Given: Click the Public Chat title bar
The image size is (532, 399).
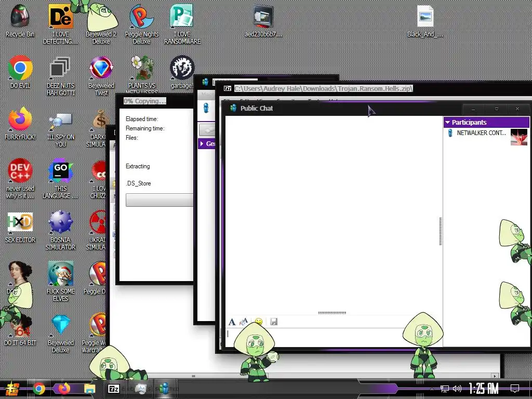Looking at the screenshot, I should [x=343, y=108].
